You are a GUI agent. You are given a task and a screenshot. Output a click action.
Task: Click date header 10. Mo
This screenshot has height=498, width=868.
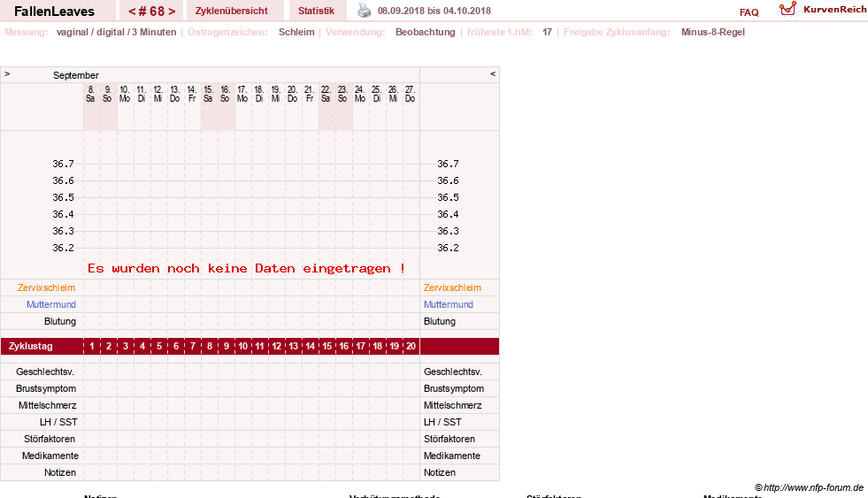click(125, 94)
